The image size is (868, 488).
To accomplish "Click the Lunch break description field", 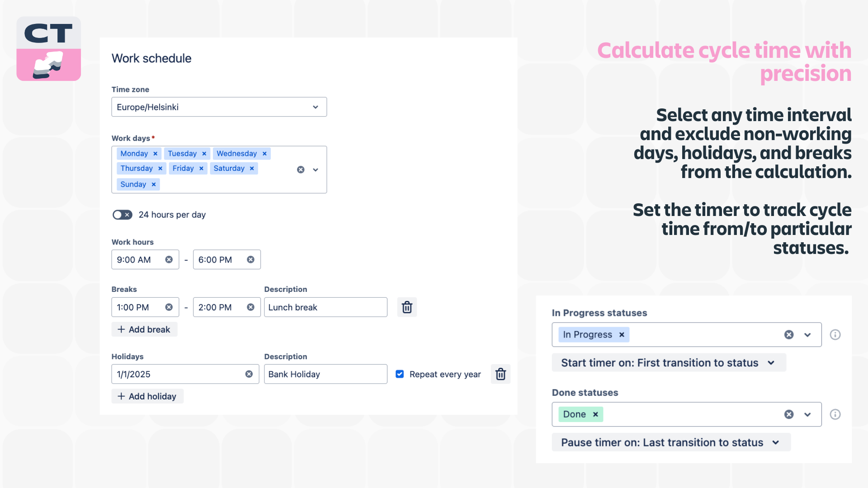I will [x=325, y=307].
